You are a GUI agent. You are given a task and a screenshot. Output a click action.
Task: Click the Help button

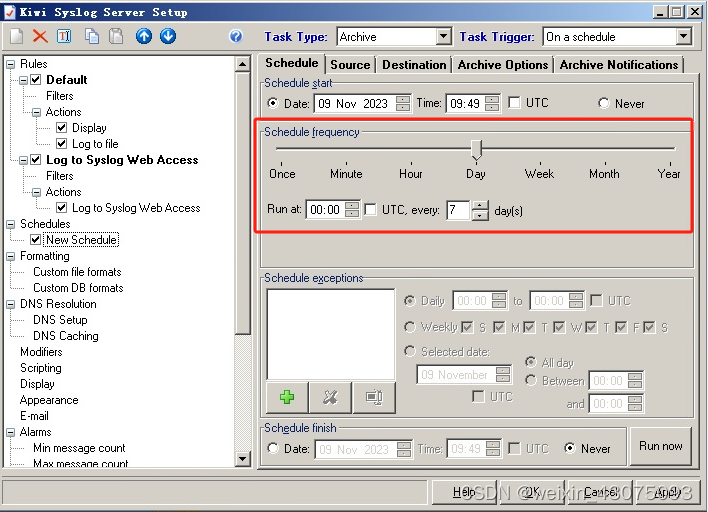pyautogui.click(x=463, y=492)
